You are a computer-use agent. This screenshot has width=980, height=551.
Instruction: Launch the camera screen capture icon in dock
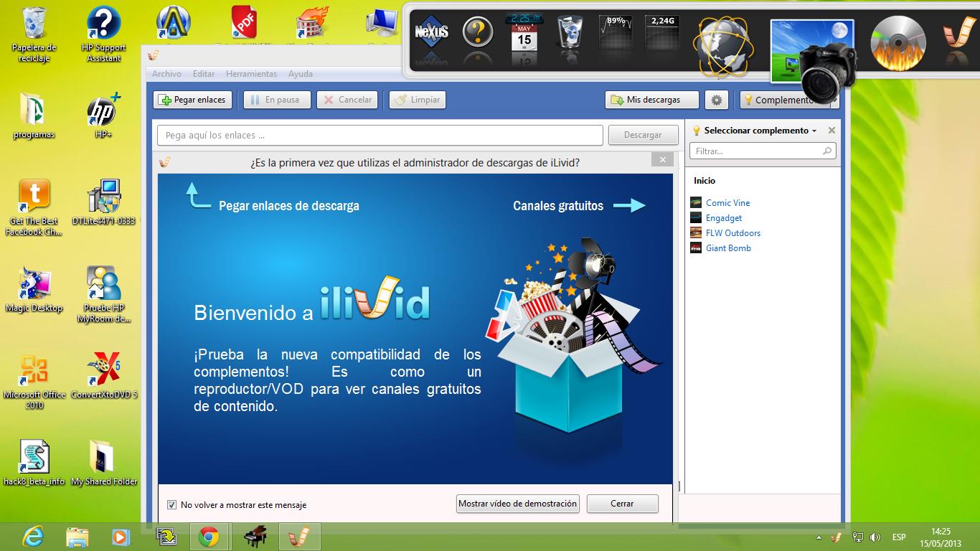pyautogui.click(x=814, y=61)
